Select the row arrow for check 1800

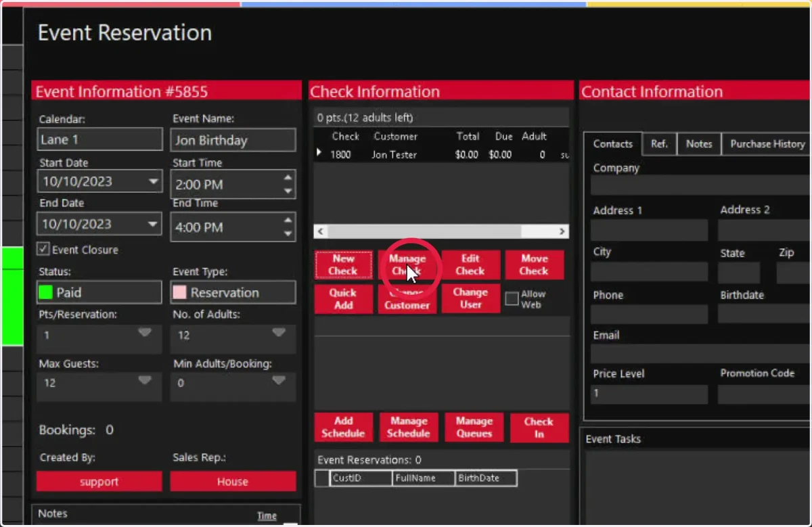click(319, 154)
